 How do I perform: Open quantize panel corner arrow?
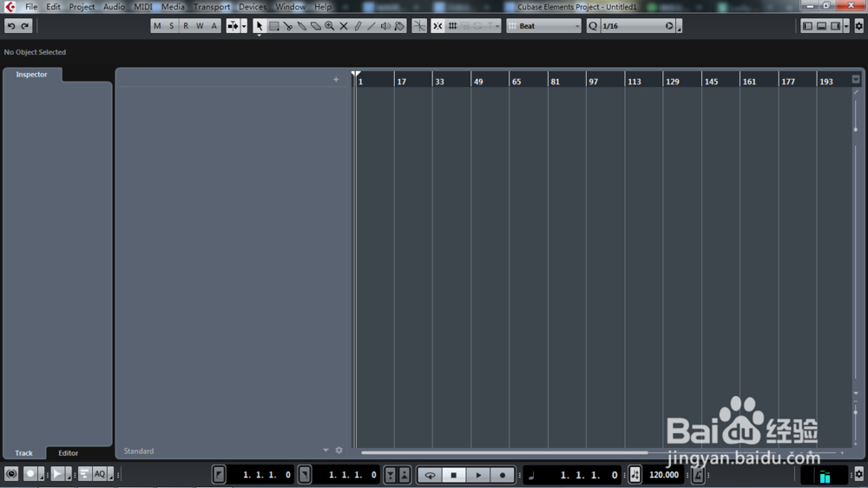point(680,26)
